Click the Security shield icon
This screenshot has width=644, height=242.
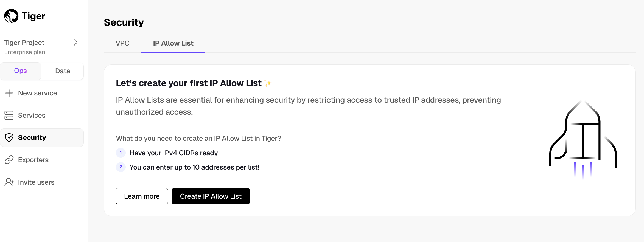pos(9,137)
